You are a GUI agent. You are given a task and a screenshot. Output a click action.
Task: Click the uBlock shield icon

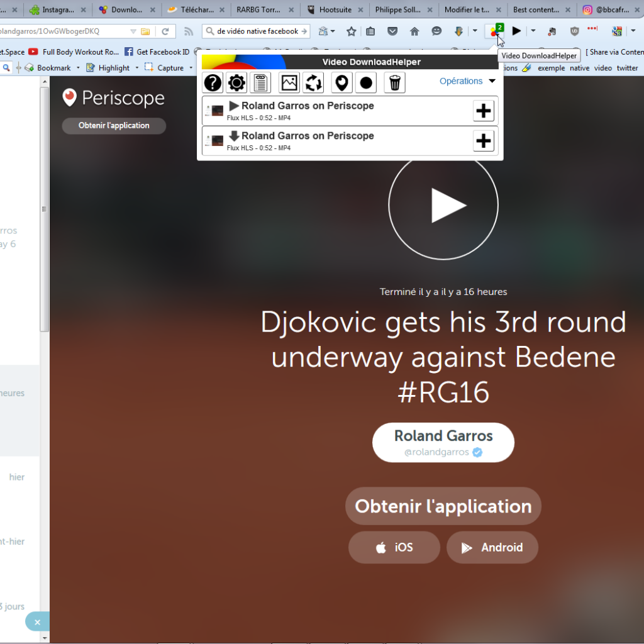(575, 31)
